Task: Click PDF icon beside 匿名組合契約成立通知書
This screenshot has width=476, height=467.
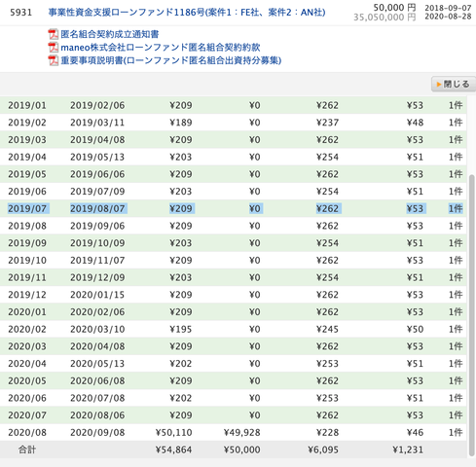Action: [54, 34]
